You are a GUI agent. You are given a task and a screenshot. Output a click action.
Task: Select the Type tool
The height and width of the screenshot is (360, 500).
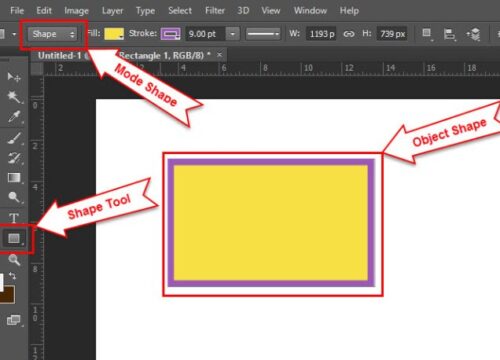pos(14,218)
